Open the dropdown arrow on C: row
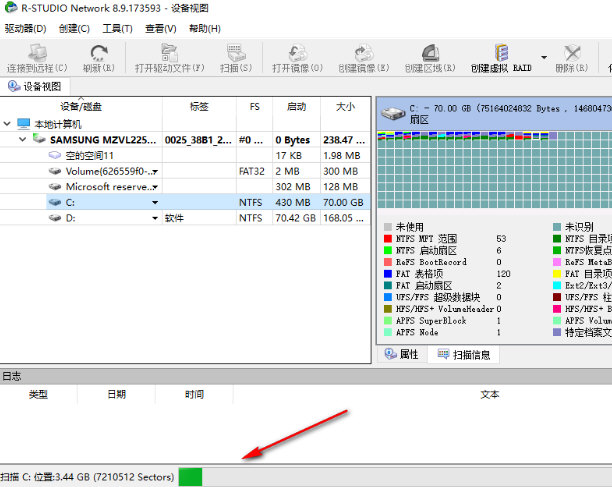This screenshot has width=612, height=487. pyautogui.click(x=155, y=203)
